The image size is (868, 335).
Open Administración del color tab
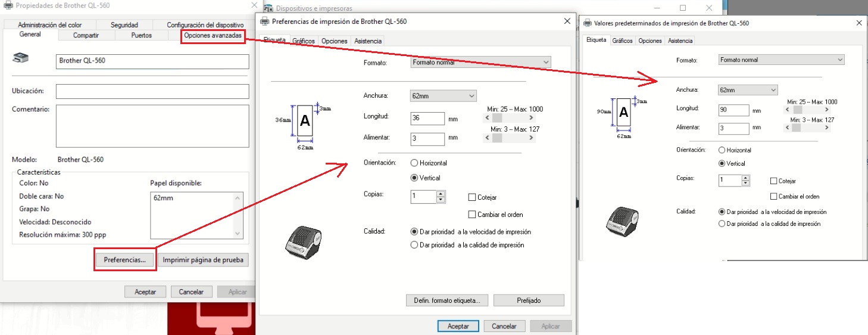tap(49, 25)
